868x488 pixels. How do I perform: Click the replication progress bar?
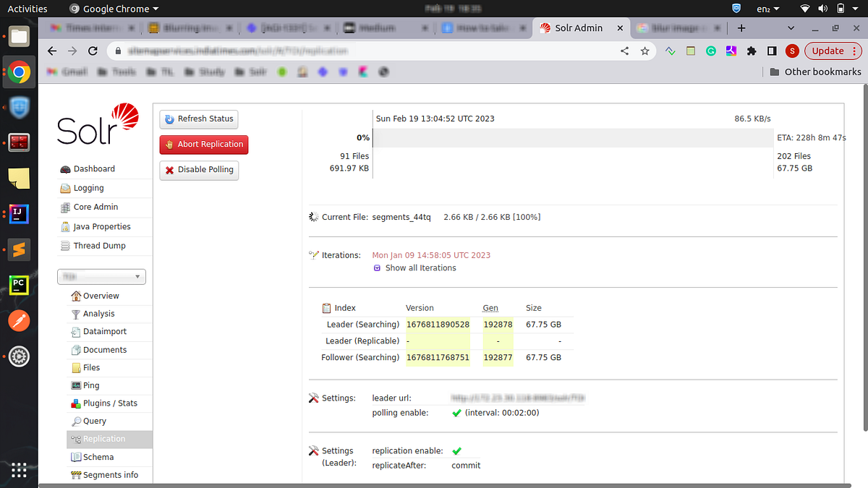tap(571, 137)
